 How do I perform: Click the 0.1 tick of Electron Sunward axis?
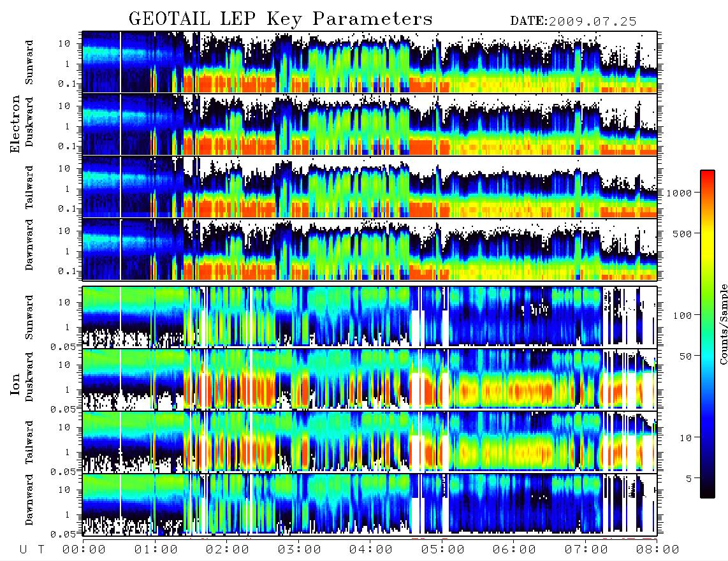(x=68, y=85)
